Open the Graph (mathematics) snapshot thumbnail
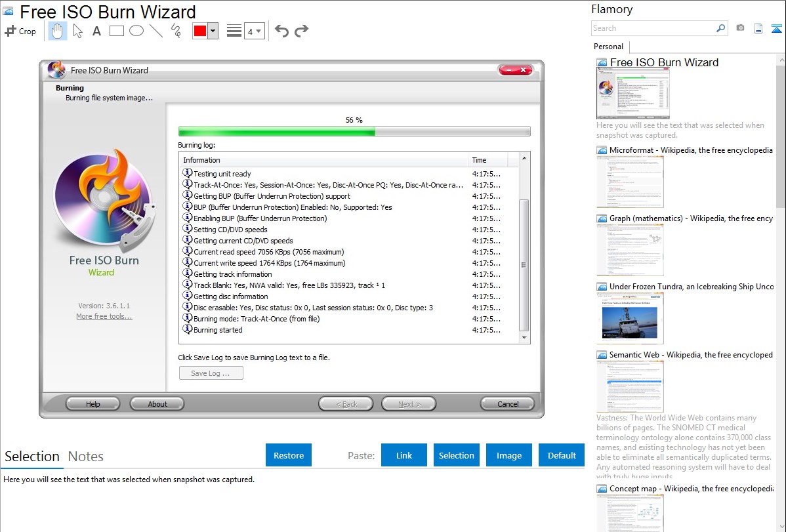Image resolution: width=786 pixels, height=532 pixels. (630, 250)
